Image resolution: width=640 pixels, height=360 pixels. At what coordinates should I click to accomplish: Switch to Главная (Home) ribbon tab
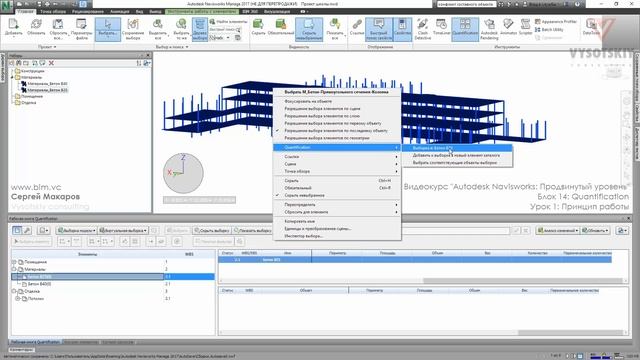point(25,12)
